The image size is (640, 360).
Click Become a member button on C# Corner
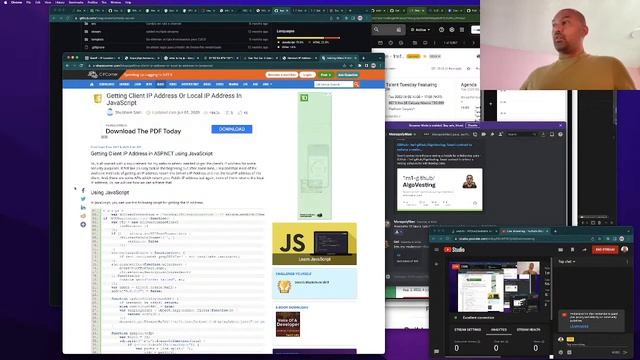point(282,75)
